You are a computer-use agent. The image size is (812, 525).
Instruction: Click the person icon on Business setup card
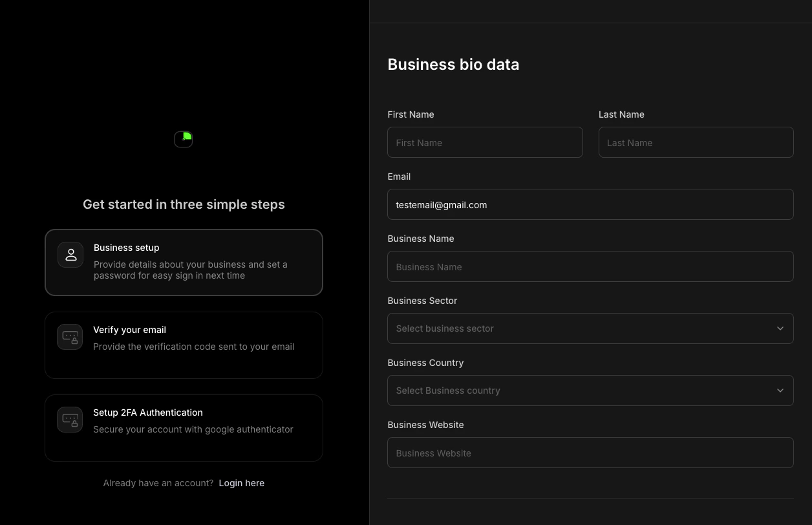point(70,254)
